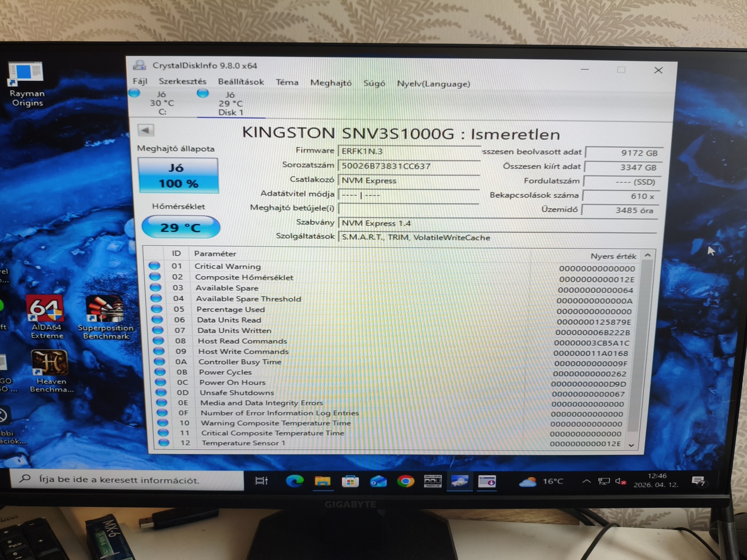Open the Outlook icon on the taskbar
747x560 pixels.
point(378,481)
